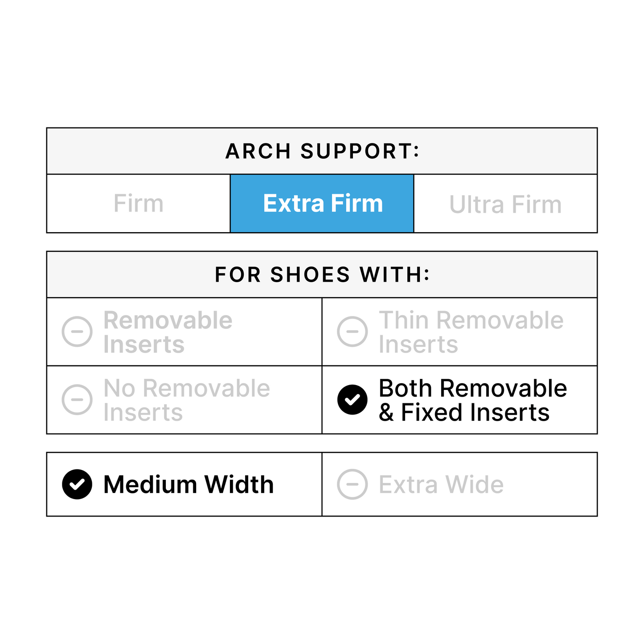Select the Medium Width text label

coord(189,484)
